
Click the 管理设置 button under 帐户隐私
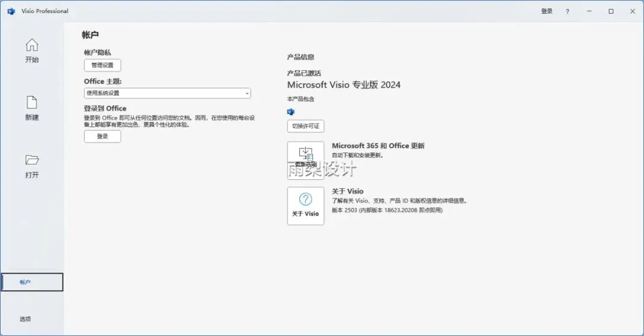[103, 65]
